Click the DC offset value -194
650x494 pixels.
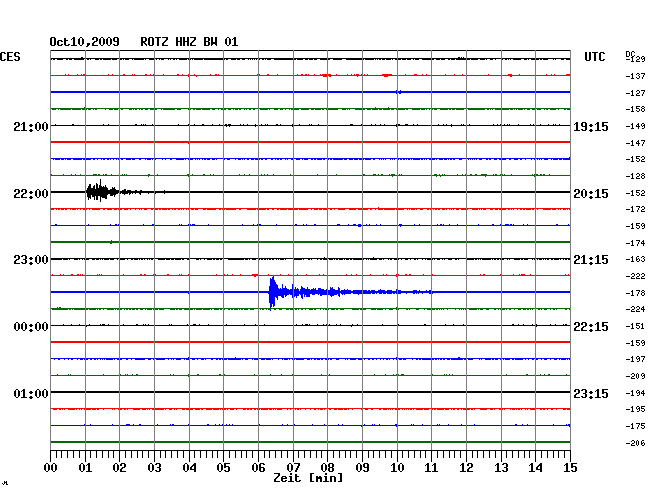(x=635, y=393)
